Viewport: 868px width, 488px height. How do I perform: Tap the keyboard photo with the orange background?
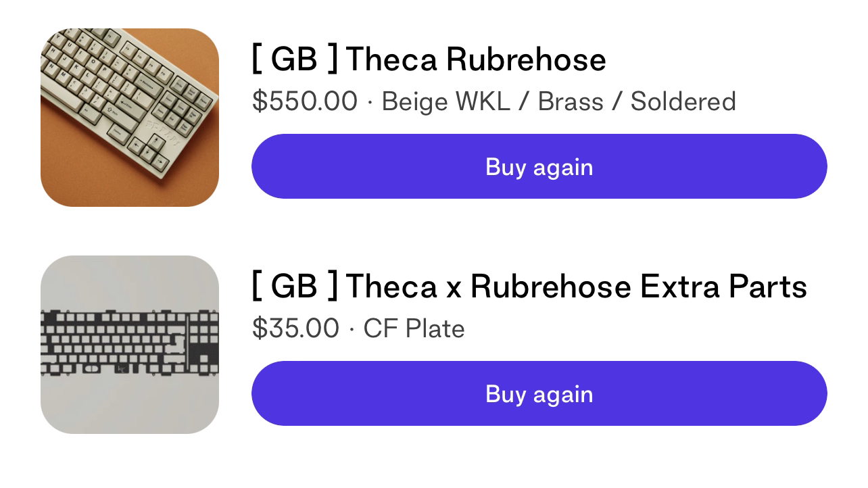130,118
